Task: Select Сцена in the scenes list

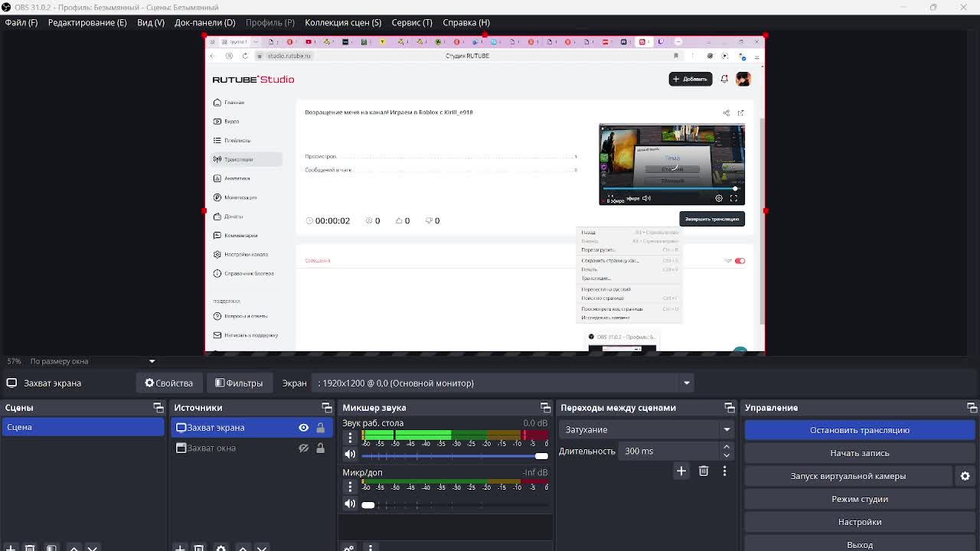Action: [83, 428]
